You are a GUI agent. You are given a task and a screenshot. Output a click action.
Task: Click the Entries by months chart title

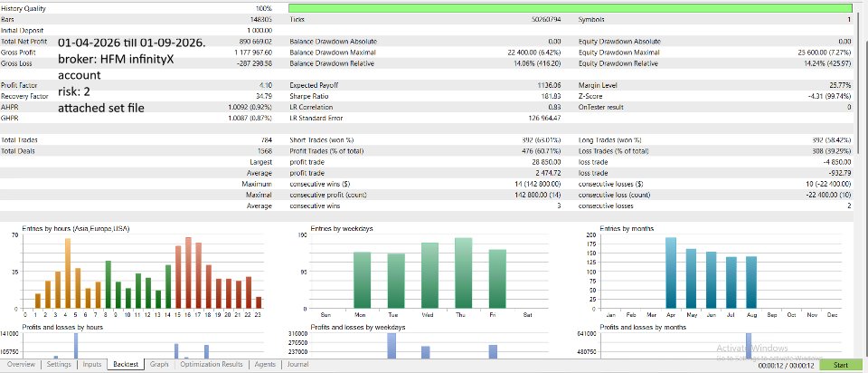tap(626, 228)
